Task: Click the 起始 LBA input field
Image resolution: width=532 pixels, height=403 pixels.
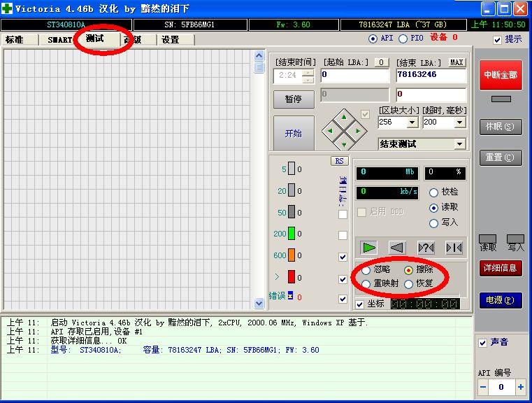Action: 355,75
